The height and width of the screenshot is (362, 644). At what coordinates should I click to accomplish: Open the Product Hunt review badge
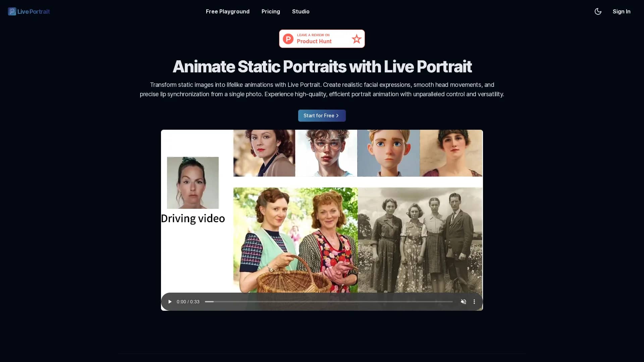[322, 39]
